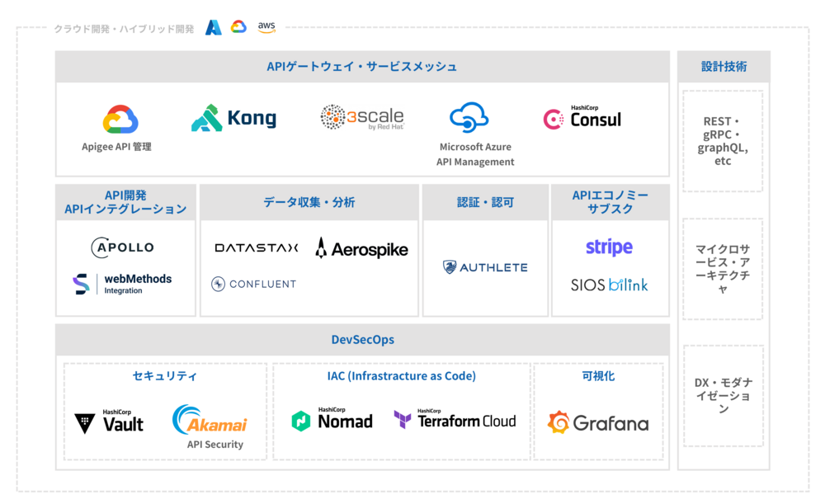Click the 'Microsoft Azure API Management' caption
This screenshot has height=504, width=825.
coord(475,154)
